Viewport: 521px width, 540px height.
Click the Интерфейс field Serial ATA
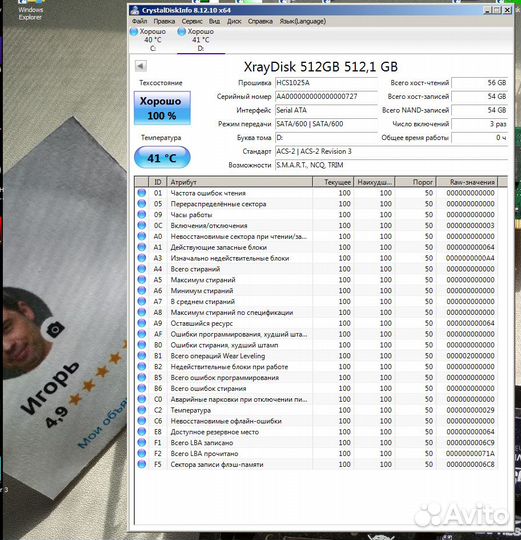[326, 110]
